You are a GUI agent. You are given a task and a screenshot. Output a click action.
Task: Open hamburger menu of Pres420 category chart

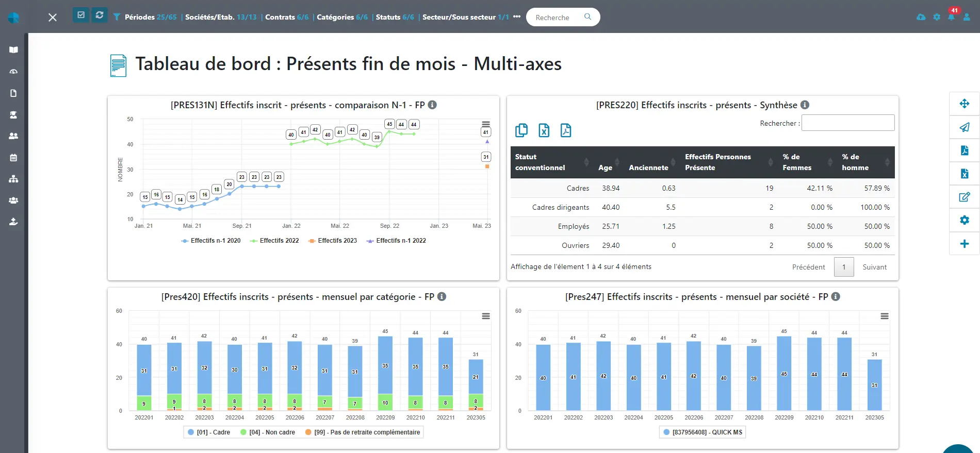click(x=485, y=316)
